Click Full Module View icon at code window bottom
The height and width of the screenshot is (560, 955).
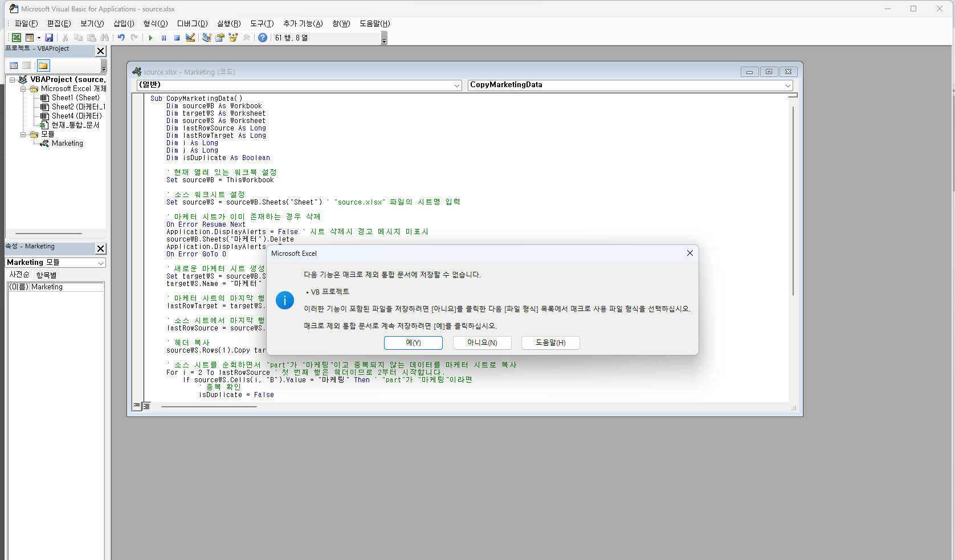(146, 406)
